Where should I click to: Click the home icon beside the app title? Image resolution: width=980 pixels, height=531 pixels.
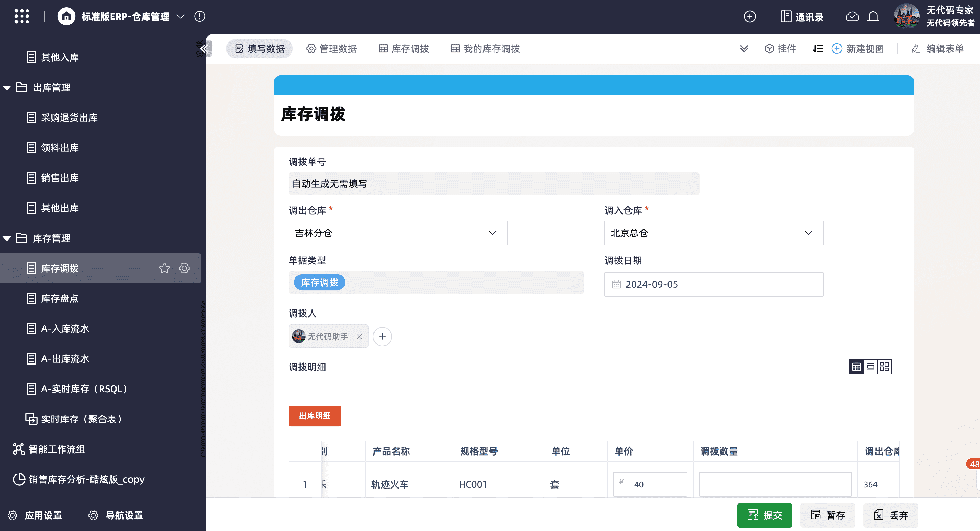coord(66,16)
